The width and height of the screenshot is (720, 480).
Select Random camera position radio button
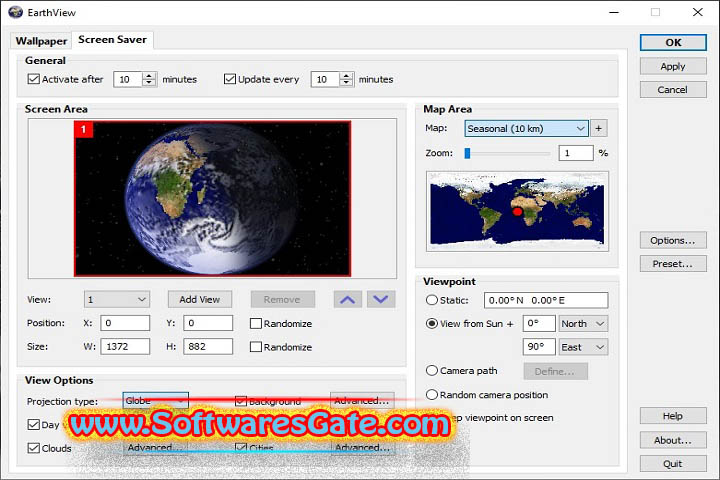point(432,394)
